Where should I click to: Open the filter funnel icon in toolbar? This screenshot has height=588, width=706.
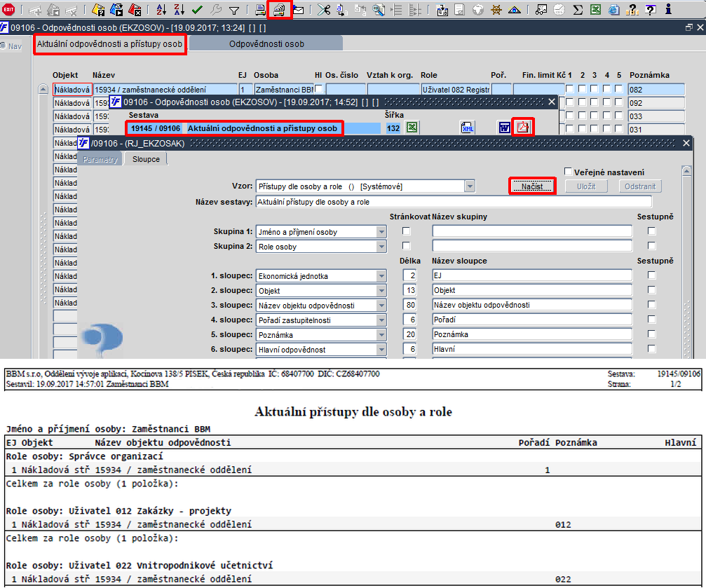[x=234, y=10]
